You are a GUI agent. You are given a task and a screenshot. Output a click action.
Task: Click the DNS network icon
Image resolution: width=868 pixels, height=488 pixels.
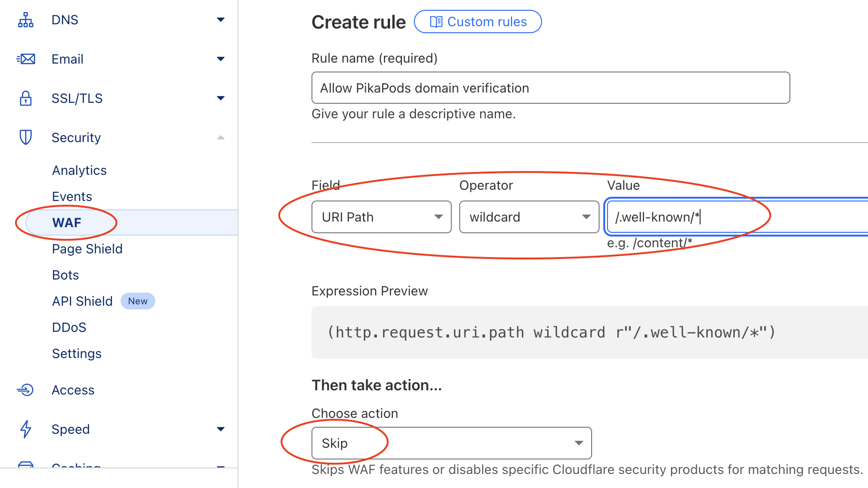tap(26, 20)
